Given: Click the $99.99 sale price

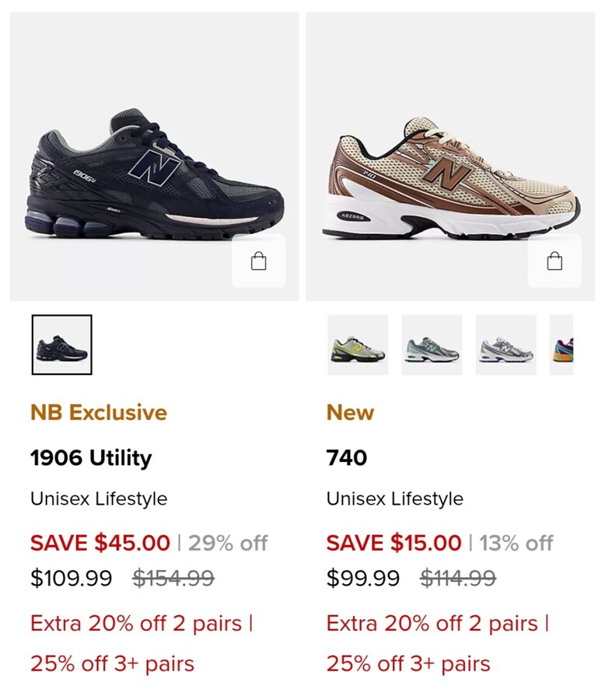Looking at the screenshot, I should tap(363, 578).
